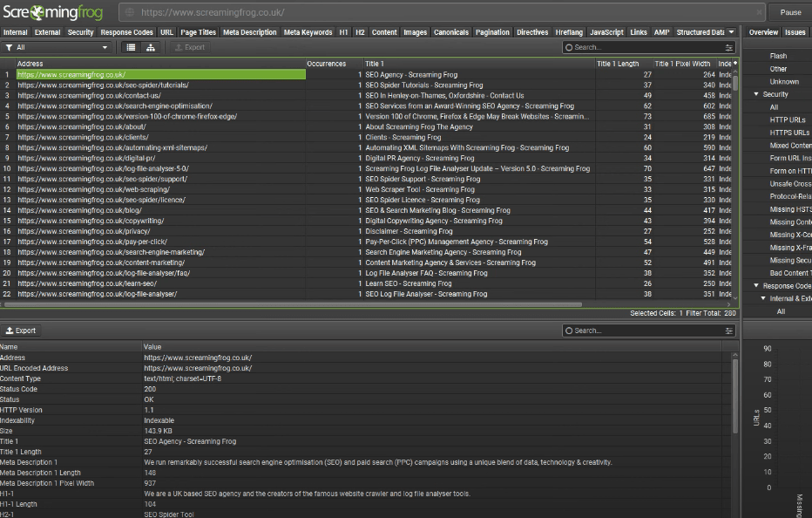Viewport: 812px width, 518px height.
Task: Open the All filter dropdown
Action: (x=59, y=47)
